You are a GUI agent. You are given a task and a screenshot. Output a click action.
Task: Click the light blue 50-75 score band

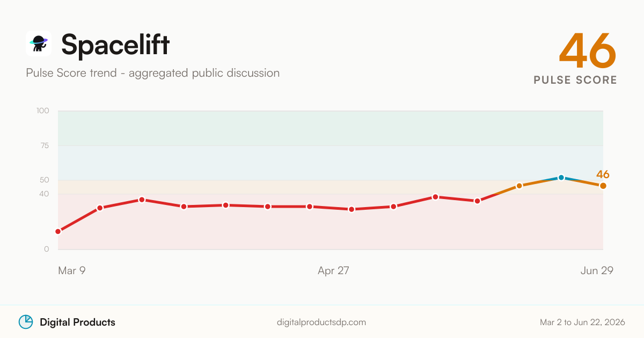(x=331, y=163)
